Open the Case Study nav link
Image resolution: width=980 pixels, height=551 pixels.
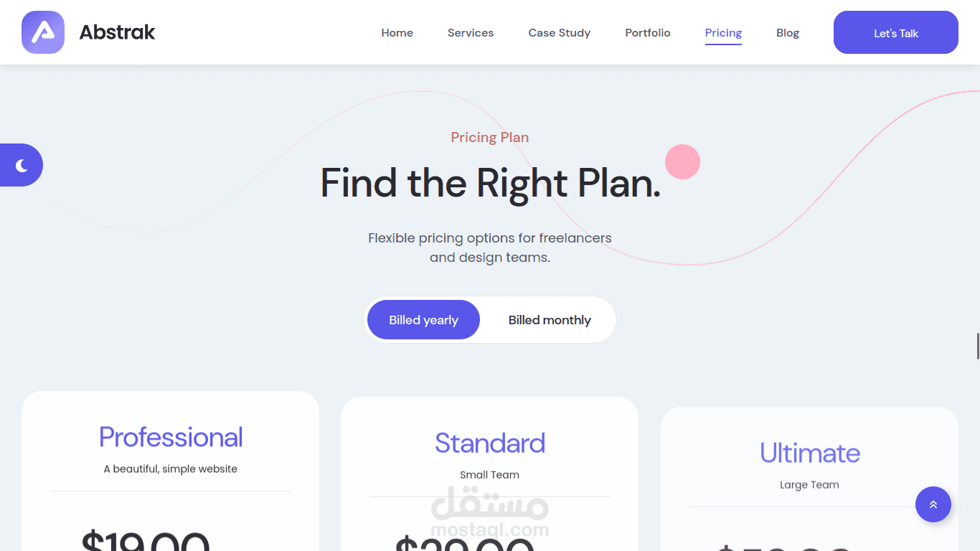tap(559, 33)
